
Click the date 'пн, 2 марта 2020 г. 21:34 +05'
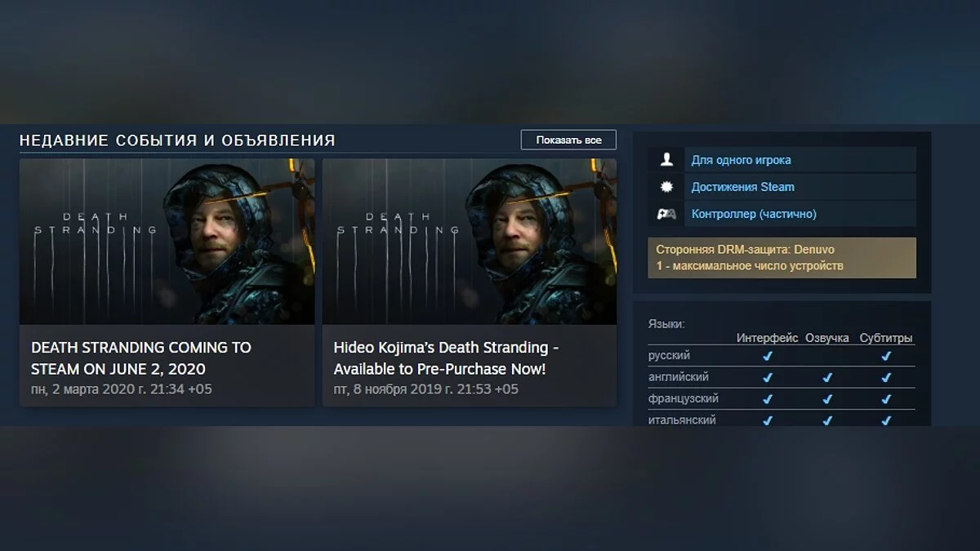tap(122, 389)
